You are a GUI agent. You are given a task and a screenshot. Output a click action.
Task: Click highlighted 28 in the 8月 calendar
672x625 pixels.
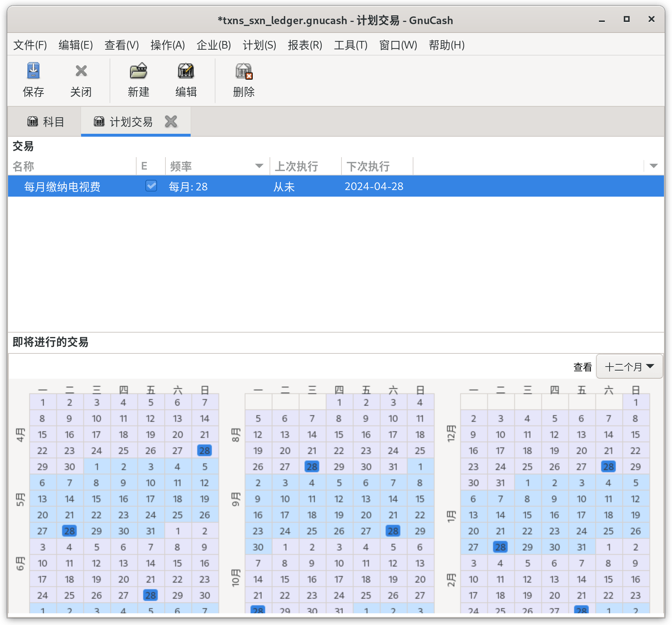[x=312, y=466]
